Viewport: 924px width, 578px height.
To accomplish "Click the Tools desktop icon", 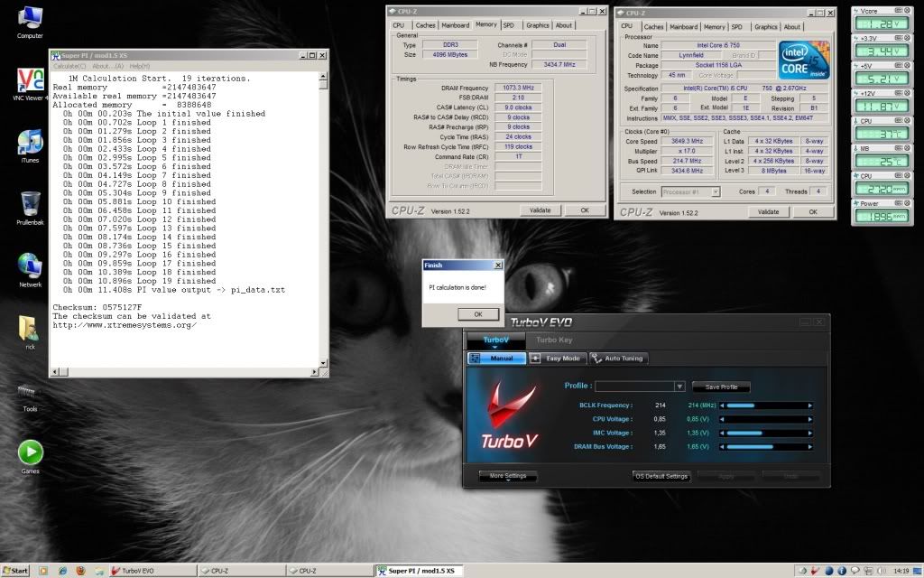I will tap(30, 393).
